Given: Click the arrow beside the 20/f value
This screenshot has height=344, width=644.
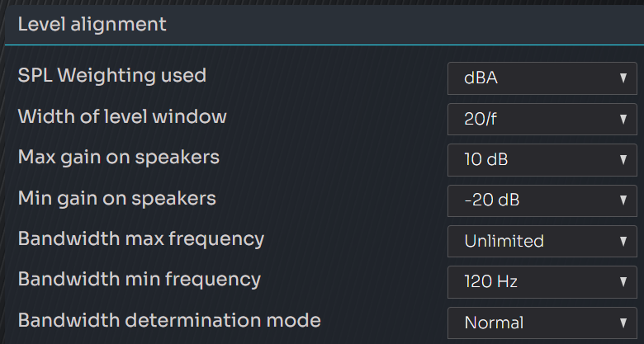Looking at the screenshot, I should coord(623,119).
